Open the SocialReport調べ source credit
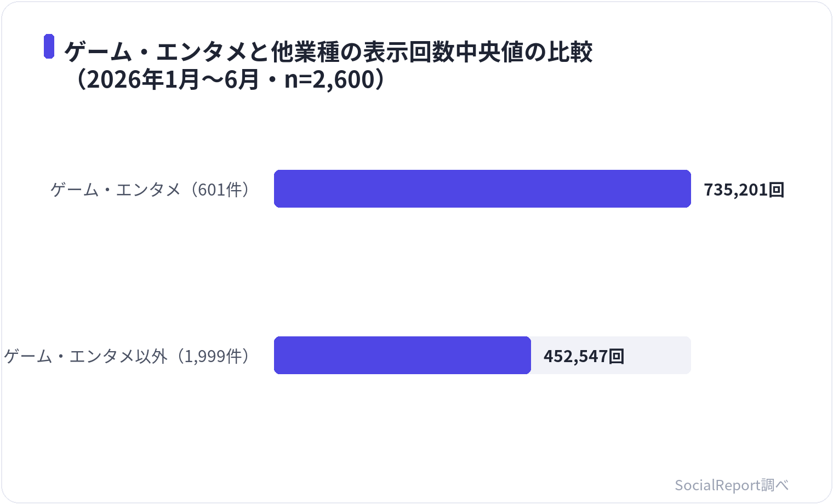 [x=732, y=485]
